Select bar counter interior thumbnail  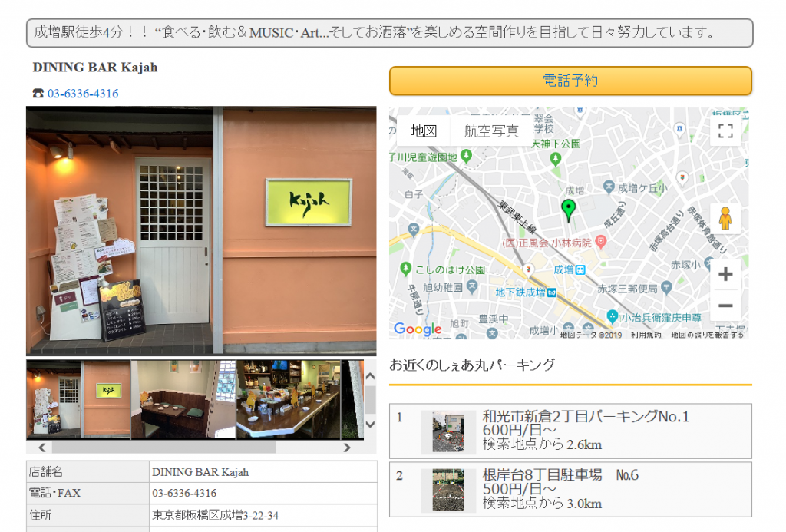coord(289,400)
